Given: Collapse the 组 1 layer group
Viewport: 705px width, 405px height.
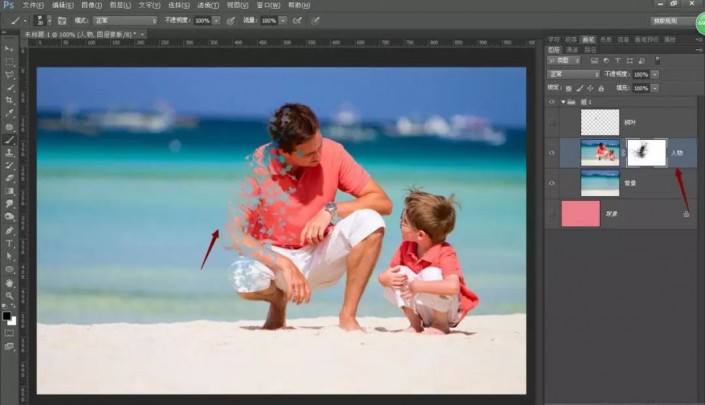Looking at the screenshot, I should click(562, 101).
